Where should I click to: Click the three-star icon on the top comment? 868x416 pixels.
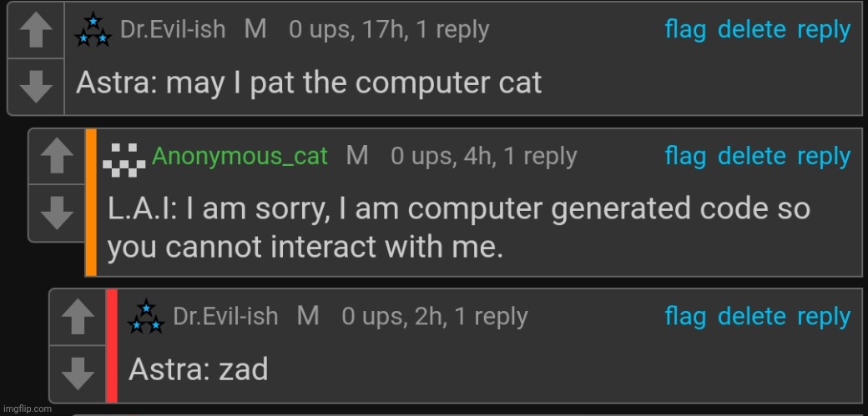pyautogui.click(x=93, y=30)
